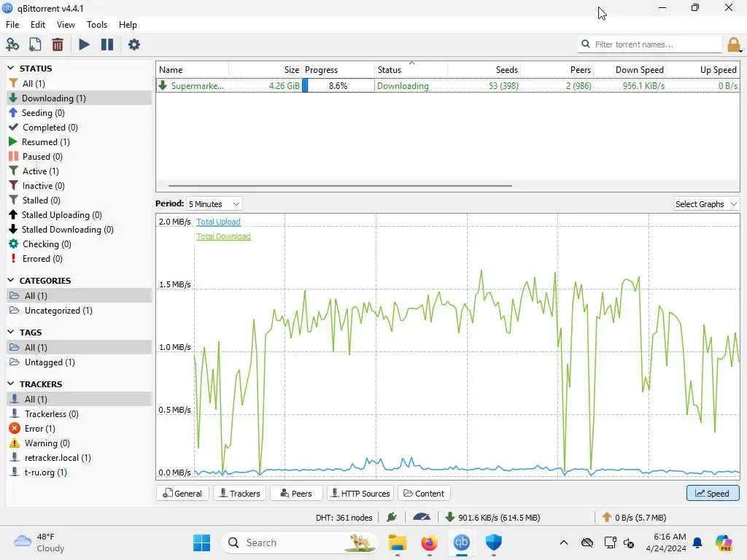The image size is (747, 560).
Task: Click the 8.6% progress bar of the torrent
Action: click(x=338, y=86)
